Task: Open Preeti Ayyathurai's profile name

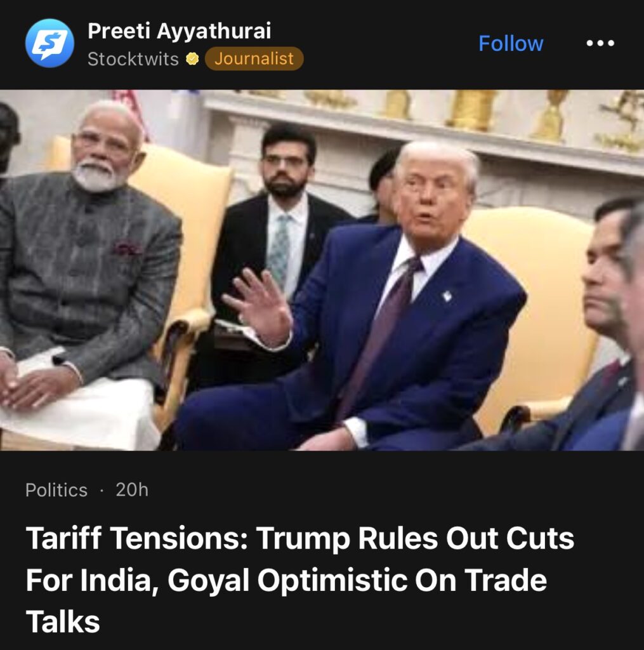Action: (x=180, y=32)
